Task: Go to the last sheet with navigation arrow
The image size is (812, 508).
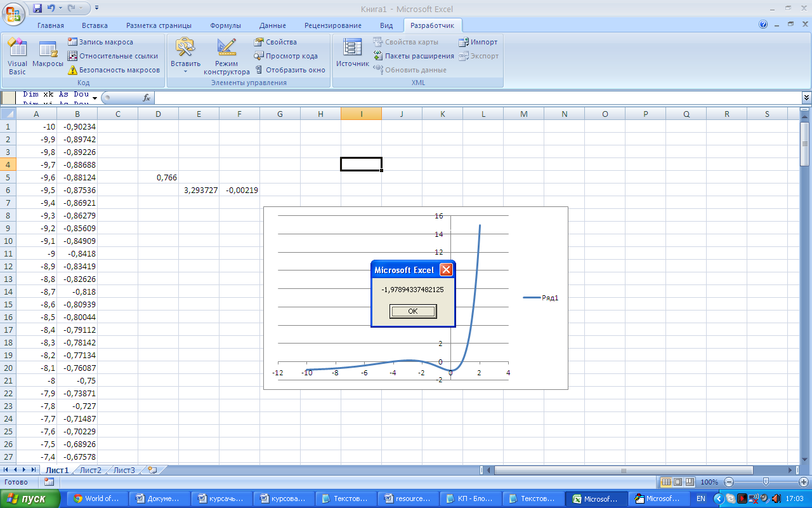Action: (33, 470)
